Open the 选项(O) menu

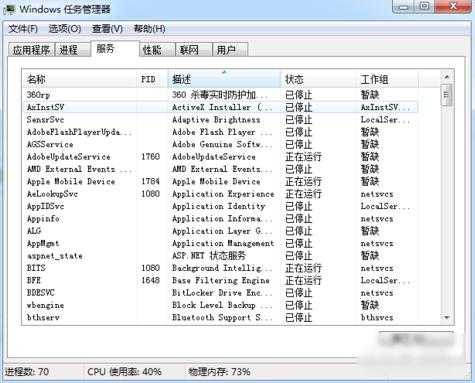pyautogui.click(x=65, y=29)
